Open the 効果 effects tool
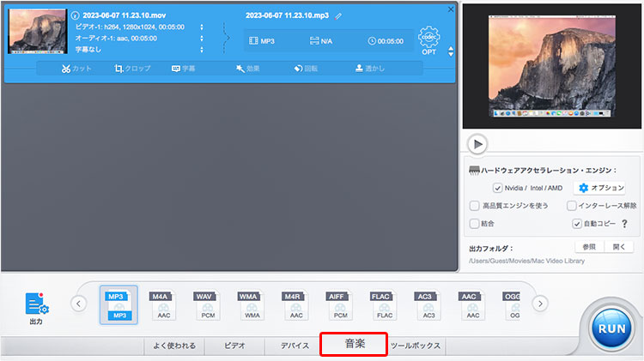This screenshot has height=361, width=644. (x=247, y=69)
